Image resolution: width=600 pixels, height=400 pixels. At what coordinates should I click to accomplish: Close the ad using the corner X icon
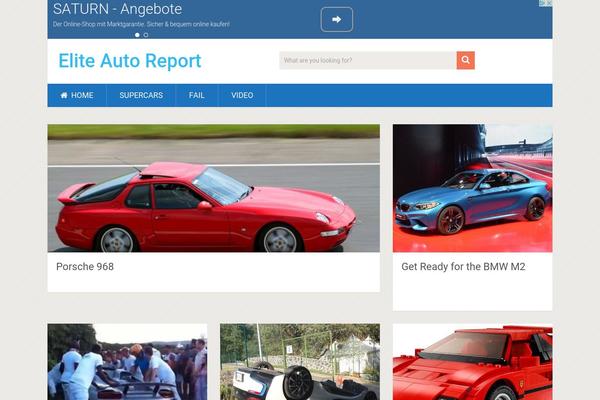[x=548, y=3]
